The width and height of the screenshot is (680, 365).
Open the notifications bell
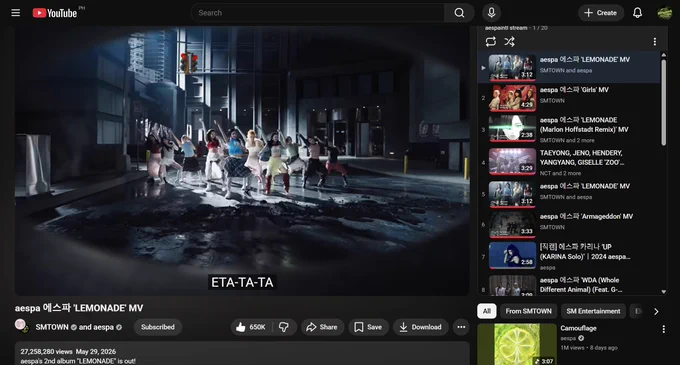[x=637, y=13]
